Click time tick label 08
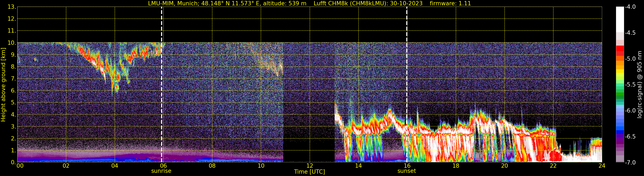The image size is (644, 176). click(212, 166)
